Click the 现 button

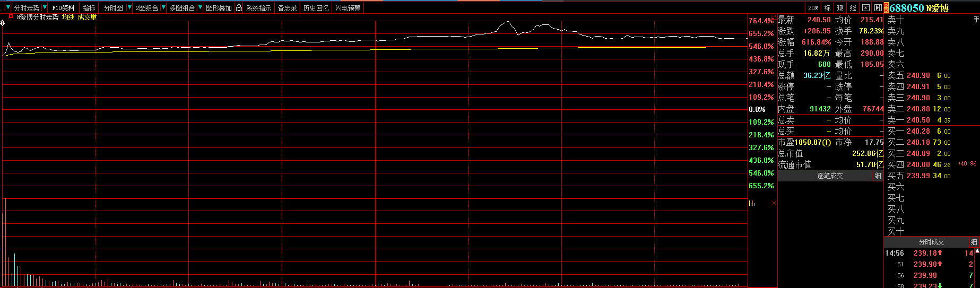[840, 8]
